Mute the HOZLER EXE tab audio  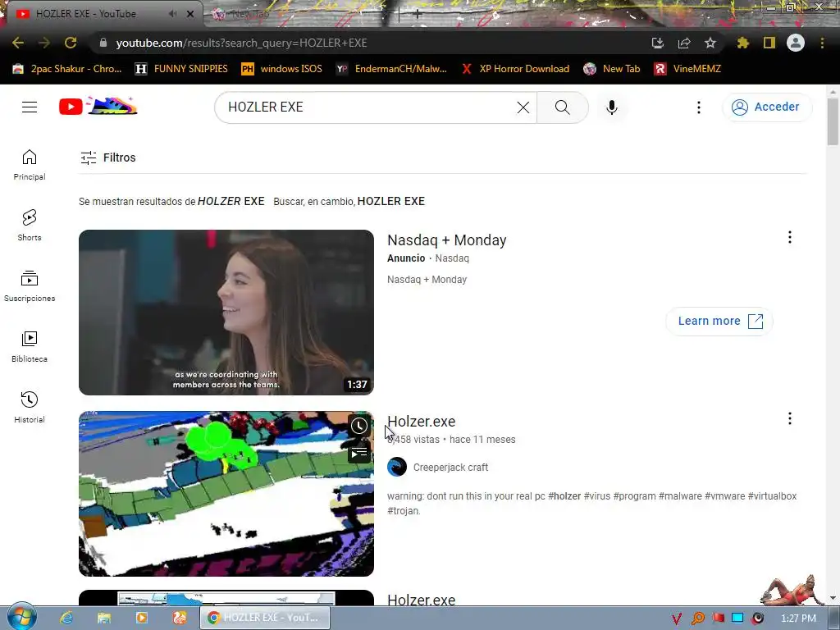(x=172, y=14)
